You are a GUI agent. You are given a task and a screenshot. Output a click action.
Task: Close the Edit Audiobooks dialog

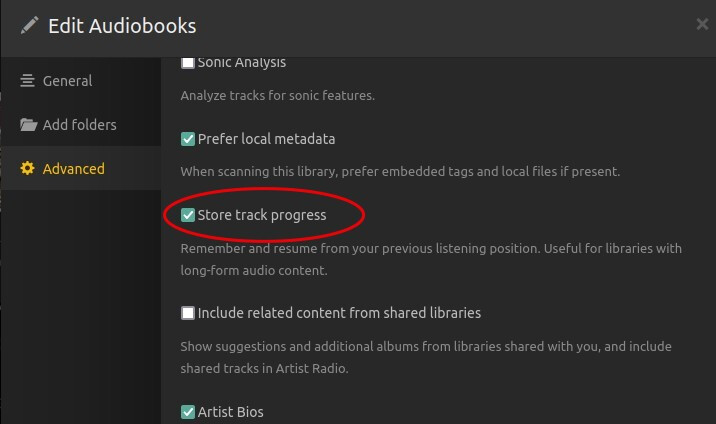pyautogui.click(x=702, y=25)
